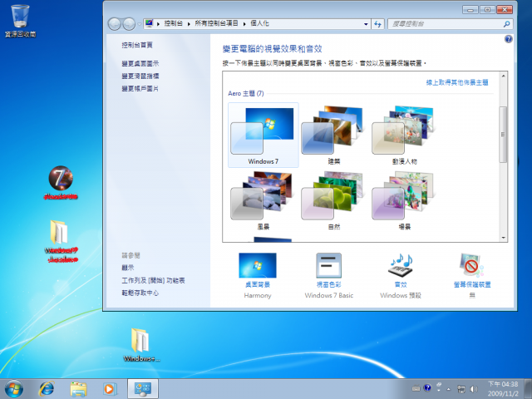Viewport: 532px width, 399px height.
Task: Apply the 風景 theme
Action: (263, 201)
